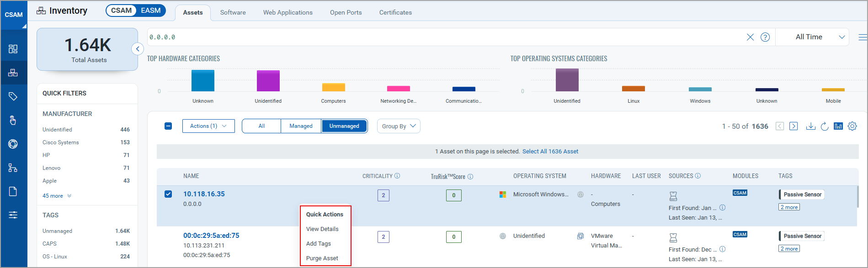The height and width of the screenshot is (268, 868).
Task: Toggle the chart view icon
Action: [x=838, y=126]
